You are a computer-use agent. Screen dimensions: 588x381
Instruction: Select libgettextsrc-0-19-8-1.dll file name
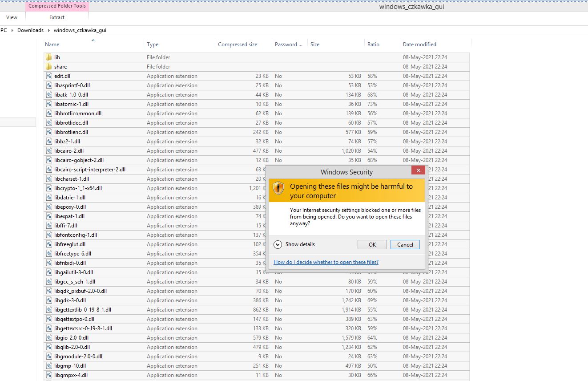coord(83,328)
